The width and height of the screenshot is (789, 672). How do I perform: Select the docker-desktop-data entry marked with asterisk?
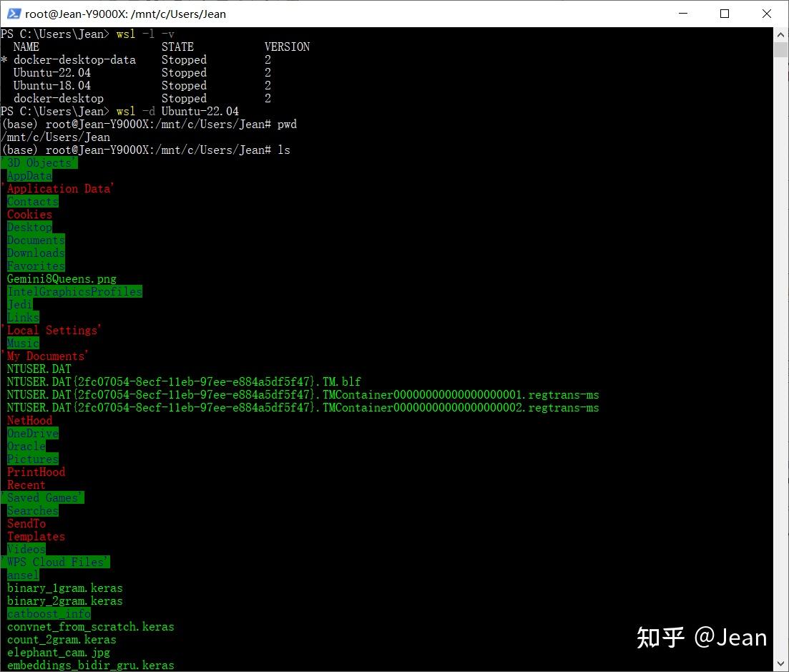(x=75, y=59)
